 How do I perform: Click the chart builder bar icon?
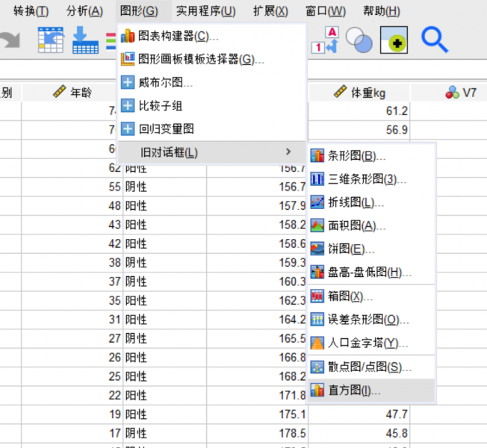pyautogui.click(x=128, y=36)
